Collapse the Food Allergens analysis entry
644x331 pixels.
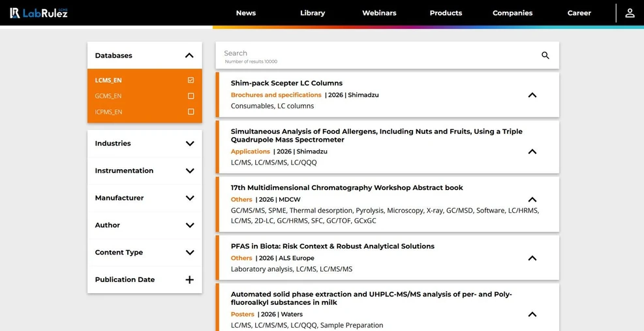532,151
